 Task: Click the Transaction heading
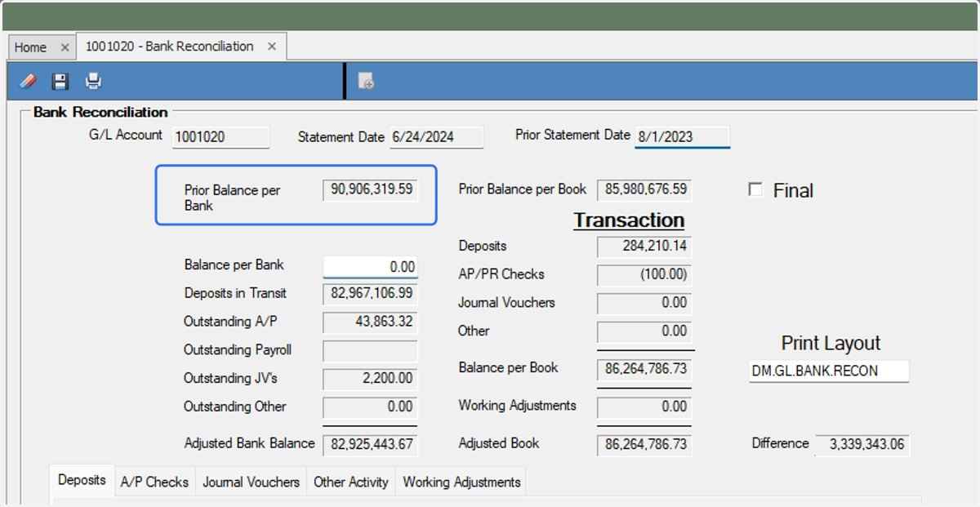629,220
